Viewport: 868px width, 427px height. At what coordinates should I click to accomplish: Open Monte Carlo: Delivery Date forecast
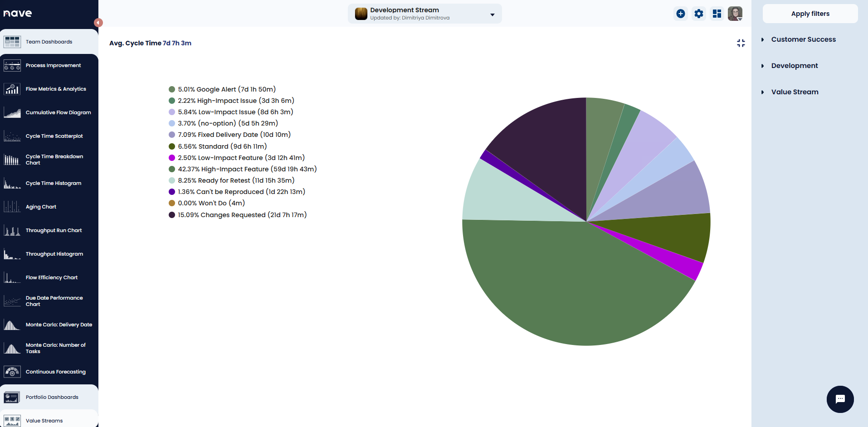tap(59, 324)
